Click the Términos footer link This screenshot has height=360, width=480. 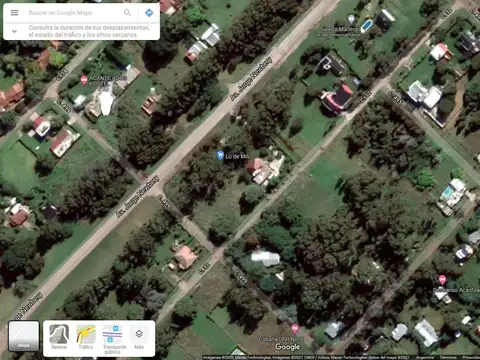(448, 357)
